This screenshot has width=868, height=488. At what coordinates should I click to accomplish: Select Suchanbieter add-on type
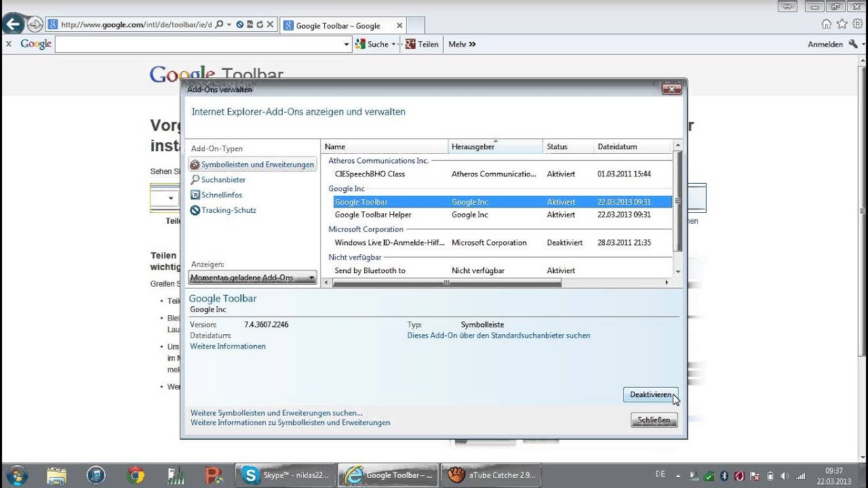pos(218,180)
